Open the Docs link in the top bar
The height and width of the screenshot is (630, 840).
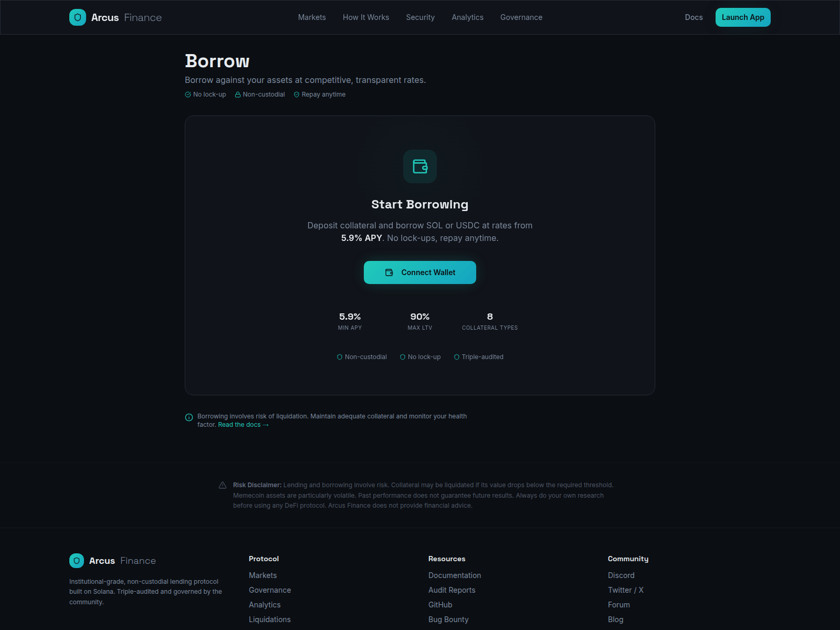(694, 17)
